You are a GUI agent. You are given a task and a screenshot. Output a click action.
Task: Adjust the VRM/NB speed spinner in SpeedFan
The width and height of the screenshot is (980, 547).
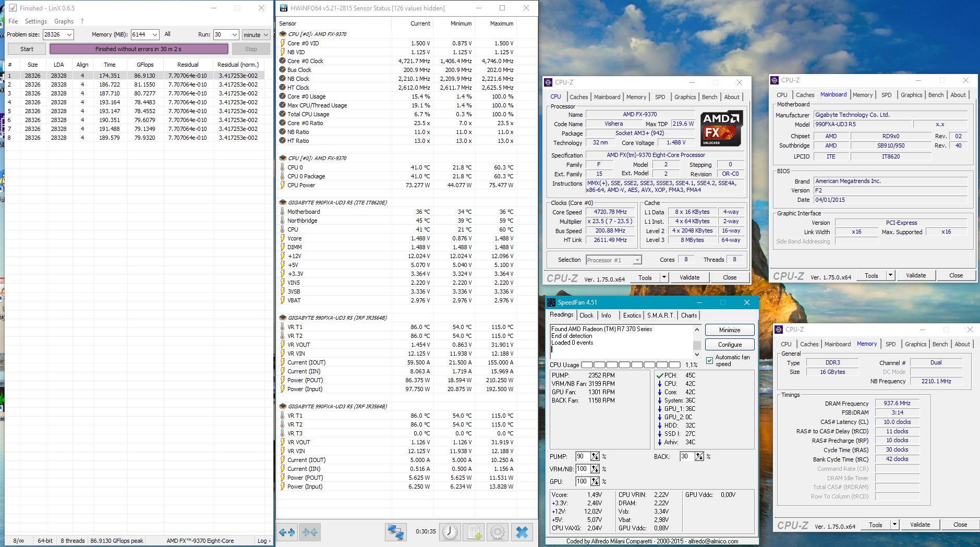pos(595,469)
